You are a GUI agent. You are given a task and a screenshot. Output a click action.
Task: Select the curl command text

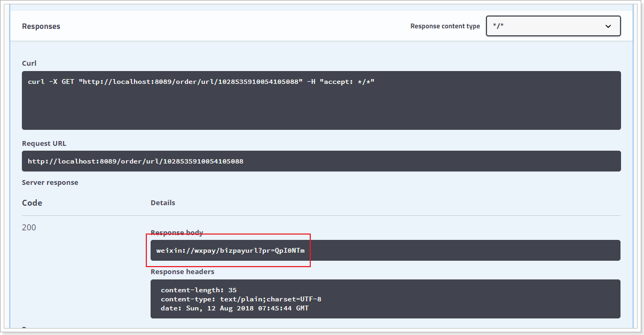[x=201, y=82]
